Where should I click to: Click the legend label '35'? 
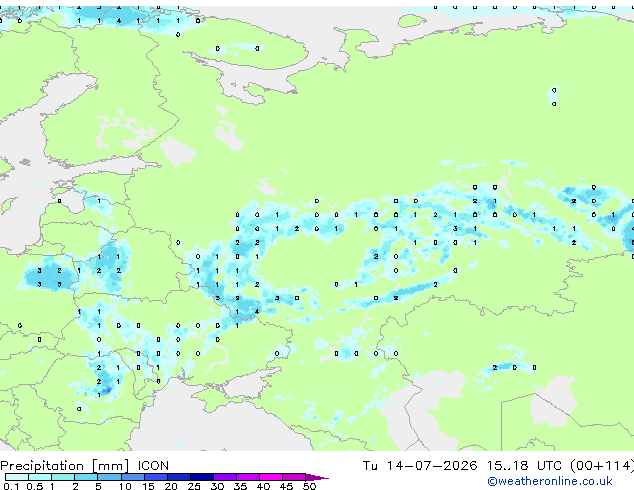pos(240,486)
